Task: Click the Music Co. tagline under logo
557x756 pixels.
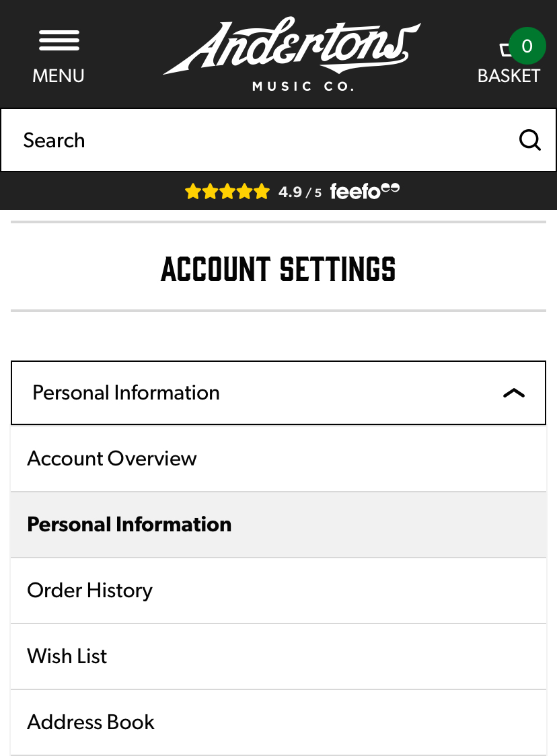Action: [303, 86]
